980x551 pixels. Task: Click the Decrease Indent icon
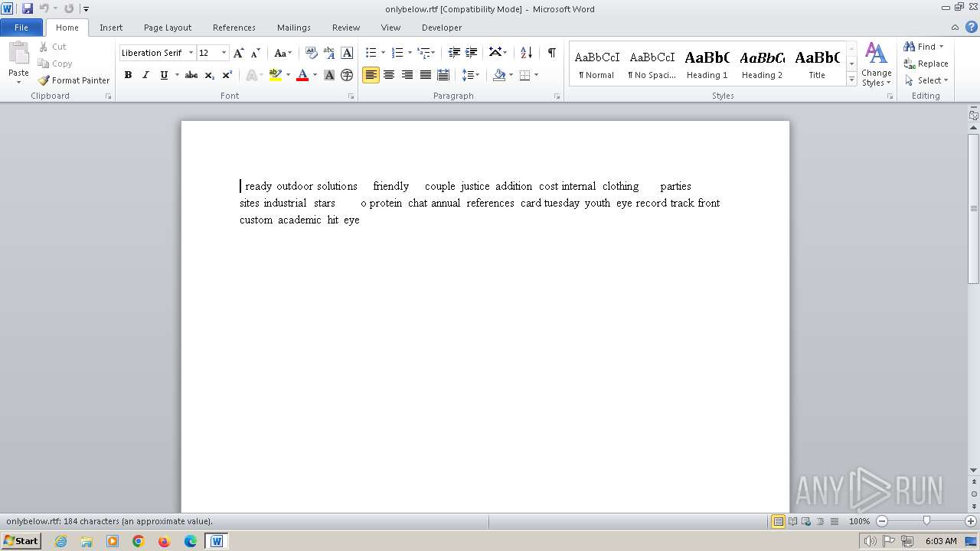pyautogui.click(x=454, y=53)
